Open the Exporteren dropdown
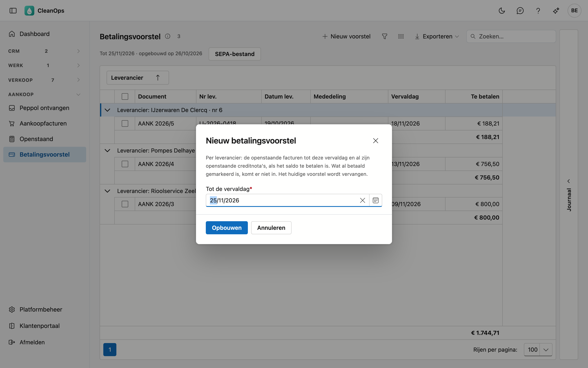This screenshot has width=588, height=368. tap(437, 37)
